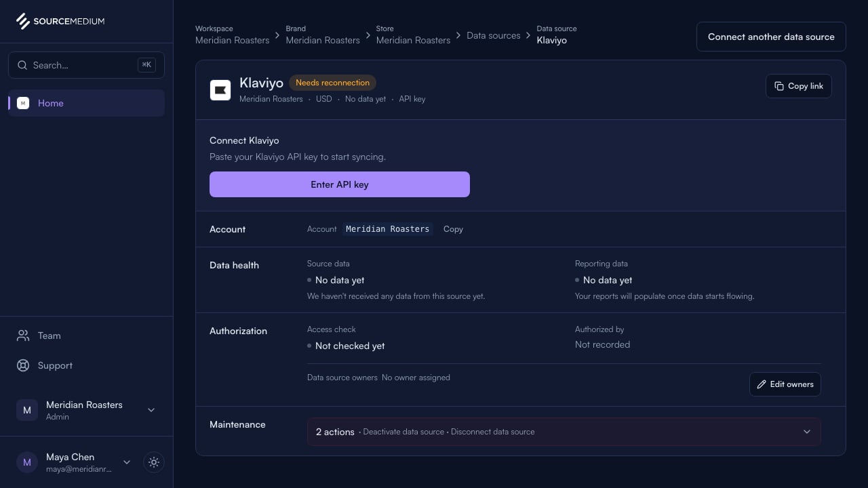Click Connect another data source
This screenshot has width=868, height=488.
pos(771,37)
